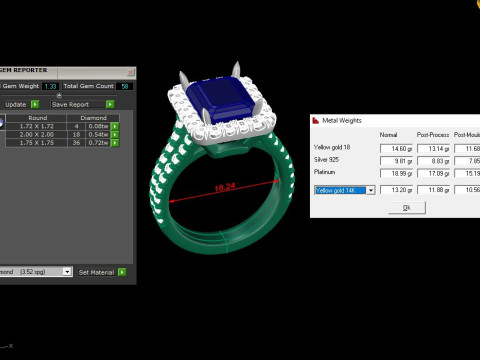Click the green arrow beside Set Material
The image size is (480, 360).
tap(122, 272)
